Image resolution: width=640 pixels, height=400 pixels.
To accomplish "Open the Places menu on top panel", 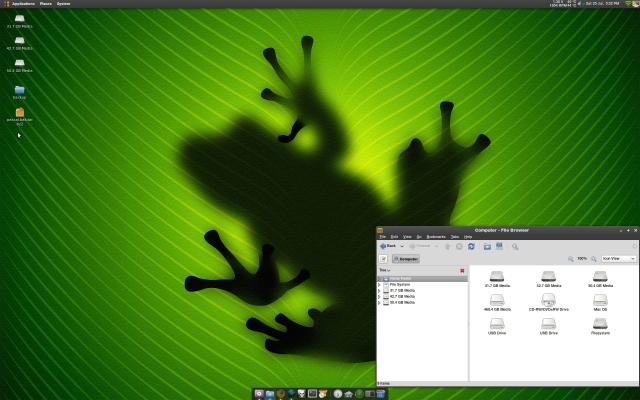I will tap(46, 4).
